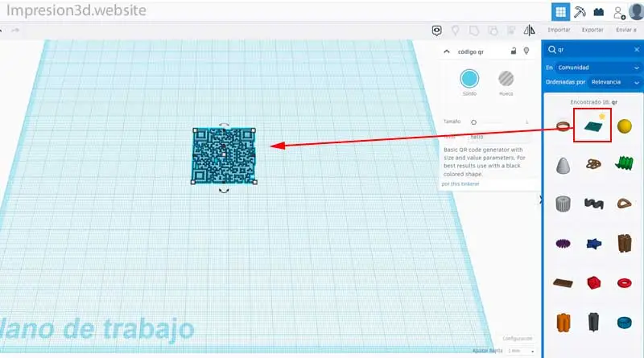Click the search magnifier icon
The width and height of the screenshot is (644, 358).
(551, 50)
